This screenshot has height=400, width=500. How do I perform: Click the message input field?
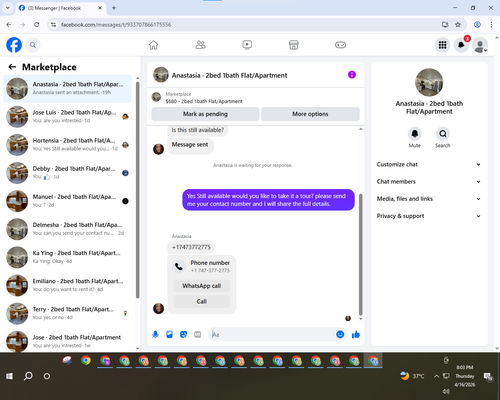click(x=272, y=334)
